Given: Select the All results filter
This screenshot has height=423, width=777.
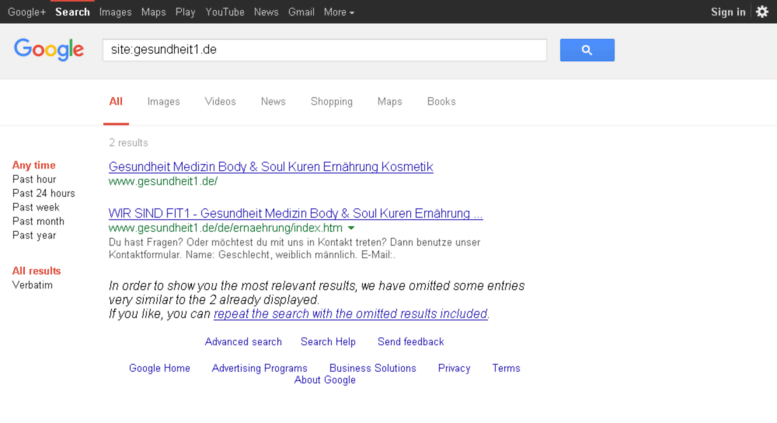Looking at the screenshot, I should click(37, 271).
